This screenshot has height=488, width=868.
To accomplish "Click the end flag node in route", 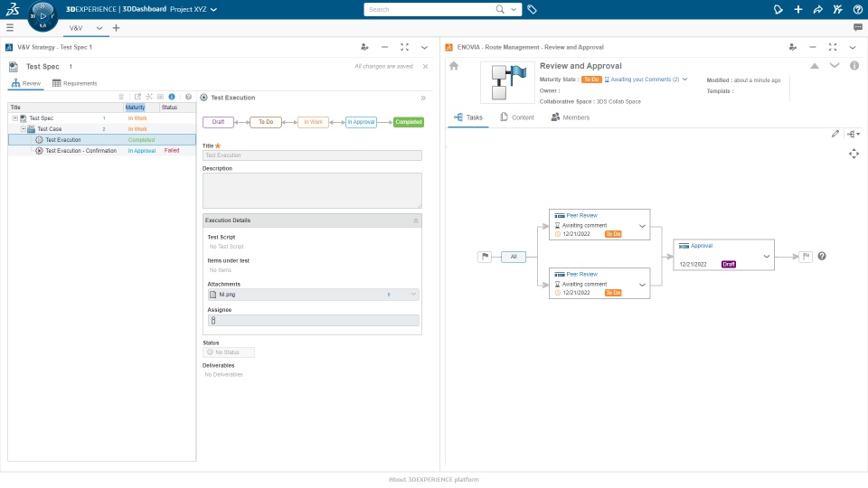I will pyautogui.click(x=806, y=257).
